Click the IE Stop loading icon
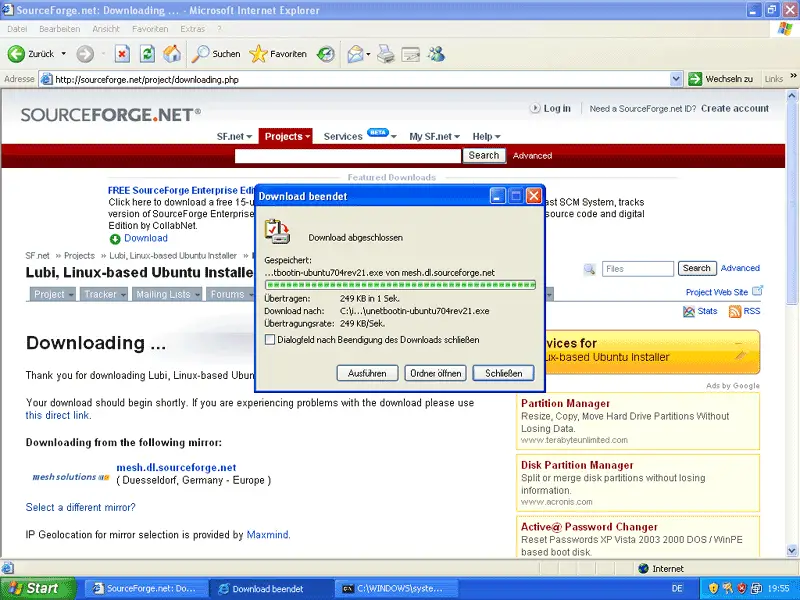 coord(122,54)
